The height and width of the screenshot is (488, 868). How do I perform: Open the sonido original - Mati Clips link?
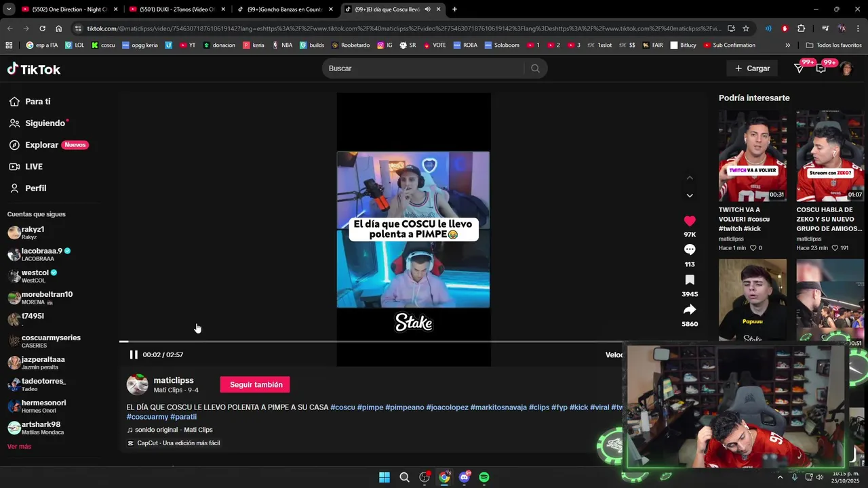(x=170, y=430)
